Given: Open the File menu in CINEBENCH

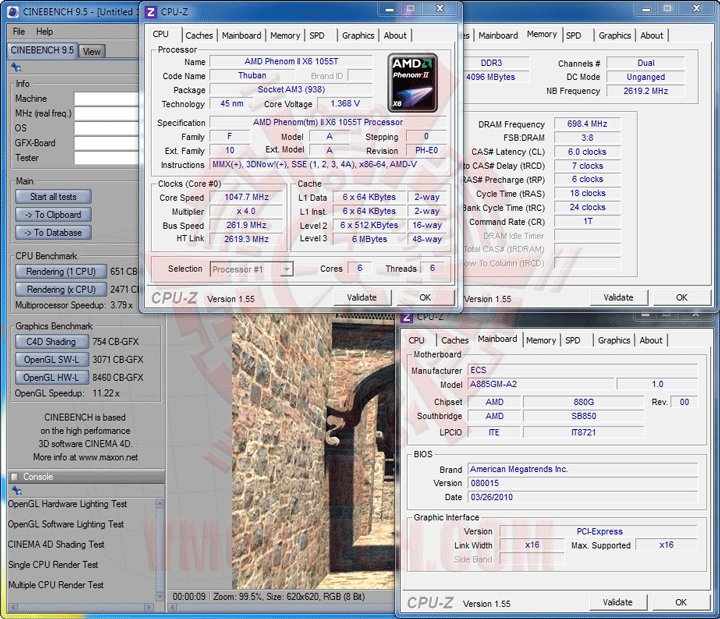Looking at the screenshot, I should (x=19, y=31).
